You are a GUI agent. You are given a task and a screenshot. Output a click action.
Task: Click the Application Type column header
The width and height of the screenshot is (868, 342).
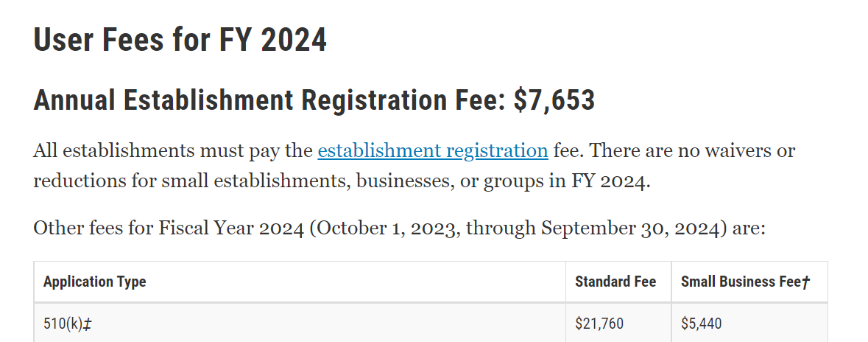[x=94, y=282]
